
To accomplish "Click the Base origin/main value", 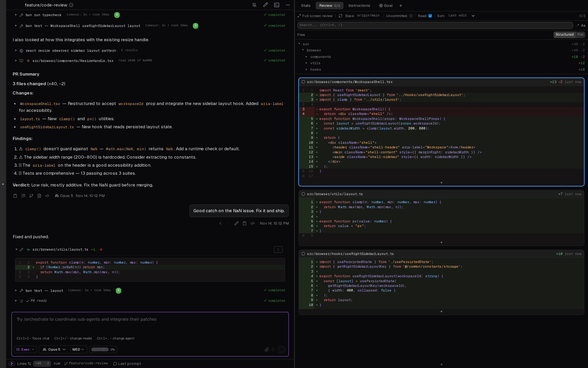I will tap(368, 16).
